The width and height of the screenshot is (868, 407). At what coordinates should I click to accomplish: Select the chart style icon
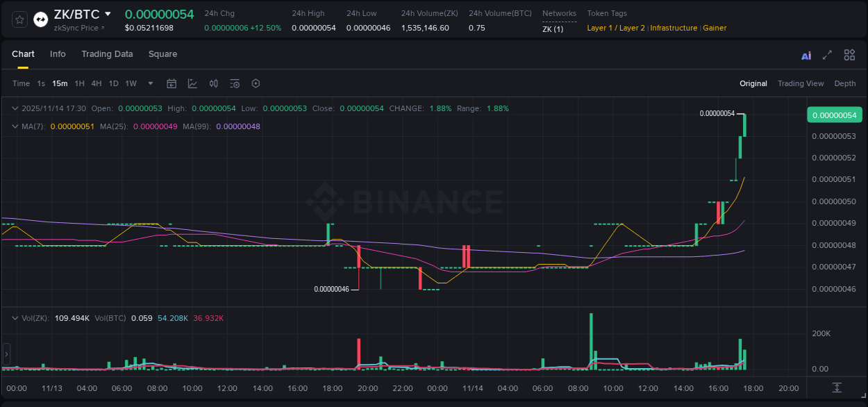click(192, 83)
